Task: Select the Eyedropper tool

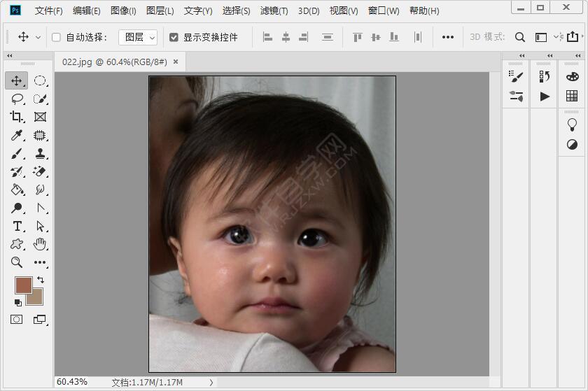Action: tap(17, 135)
